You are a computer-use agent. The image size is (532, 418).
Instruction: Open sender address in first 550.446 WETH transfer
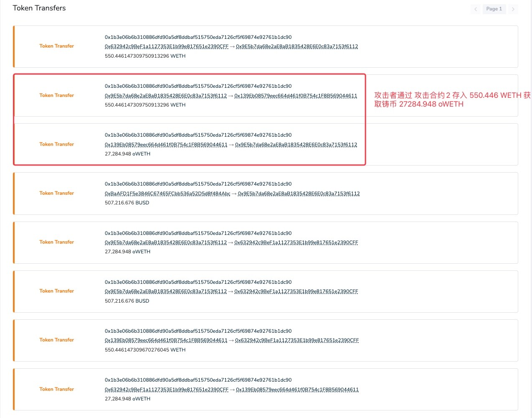pyautogui.click(x=167, y=46)
